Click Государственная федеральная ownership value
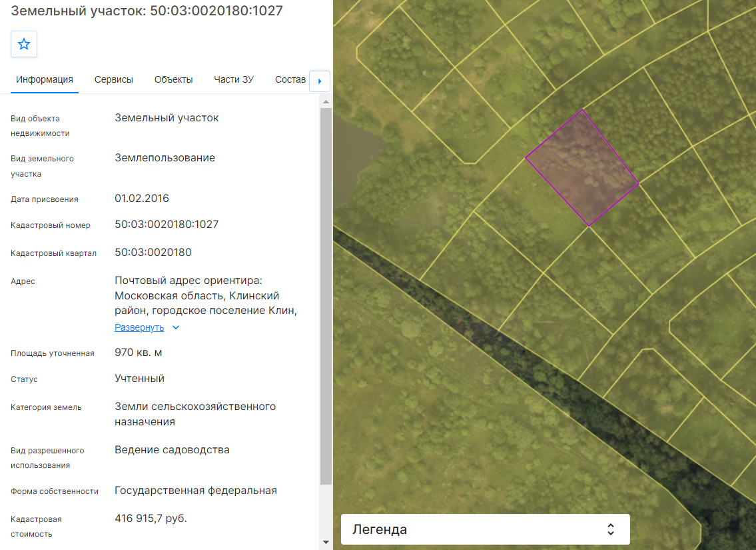756x550 pixels. 196,491
